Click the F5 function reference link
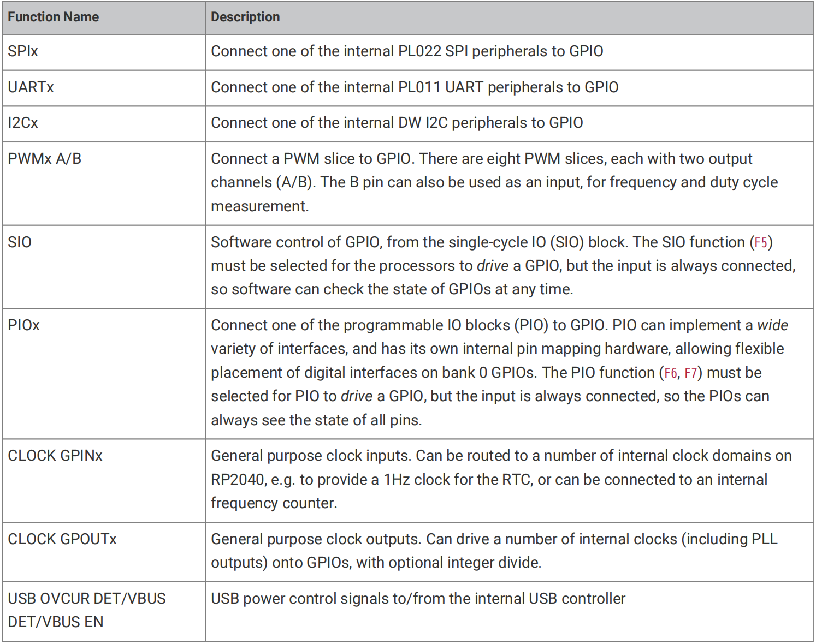Image resolution: width=816 pixels, height=644 pixels. [761, 242]
